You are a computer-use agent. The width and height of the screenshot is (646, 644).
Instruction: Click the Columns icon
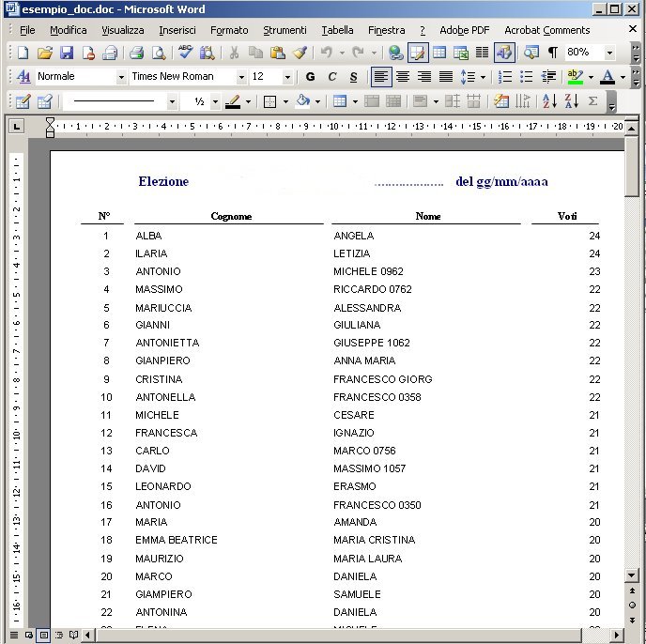pos(482,53)
